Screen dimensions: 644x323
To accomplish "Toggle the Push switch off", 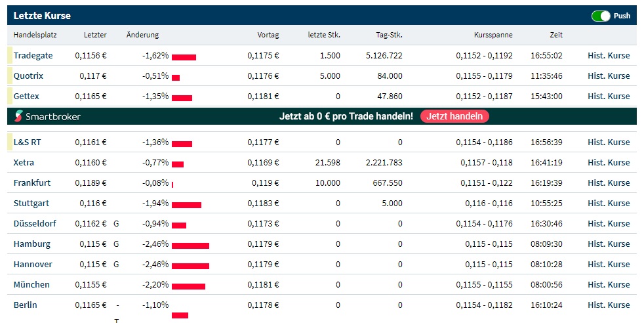I will click(600, 16).
